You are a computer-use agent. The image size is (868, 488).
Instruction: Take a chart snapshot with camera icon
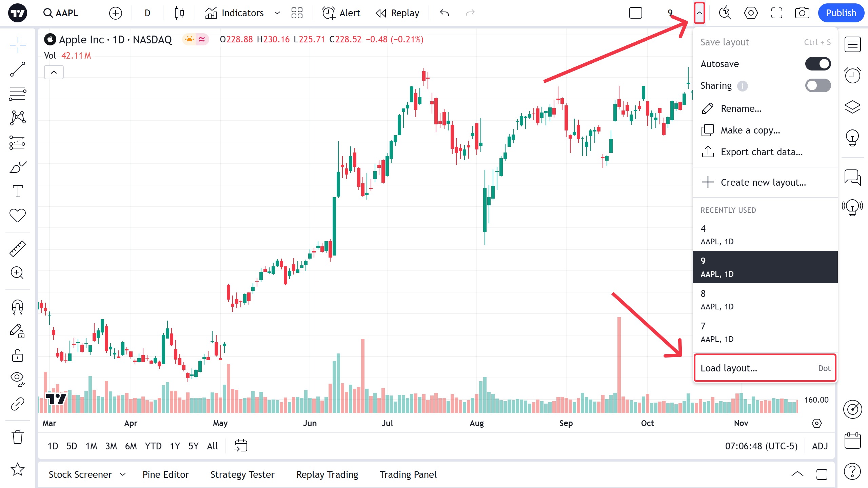pyautogui.click(x=802, y=13)
